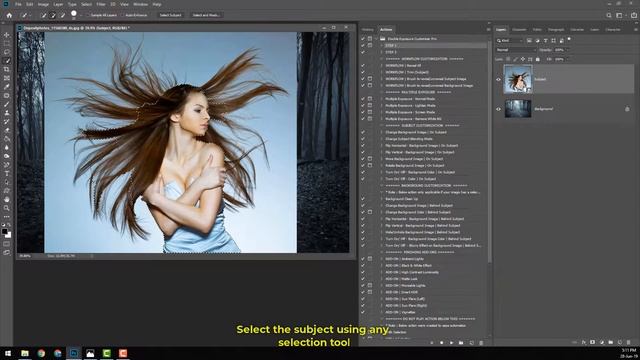Select the Hand tool
This screenshot has width=640, height=360.
[7, 200]
